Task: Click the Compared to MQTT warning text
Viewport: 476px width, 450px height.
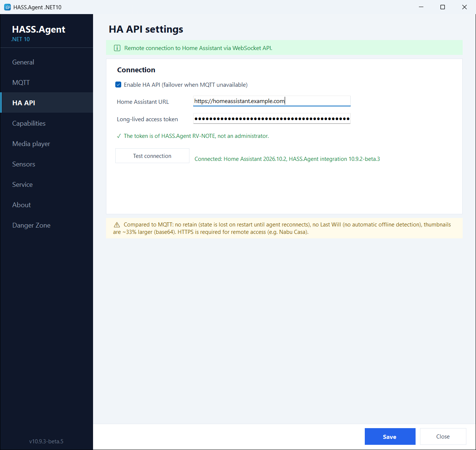Action: click(x=282, y=228)
